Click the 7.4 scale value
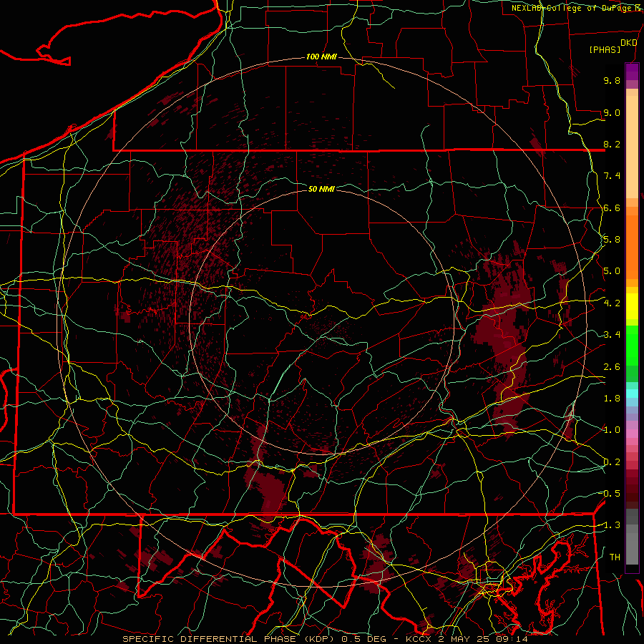Image resolution: width=644 pixels, height=644 pixels. coord(612,176)
